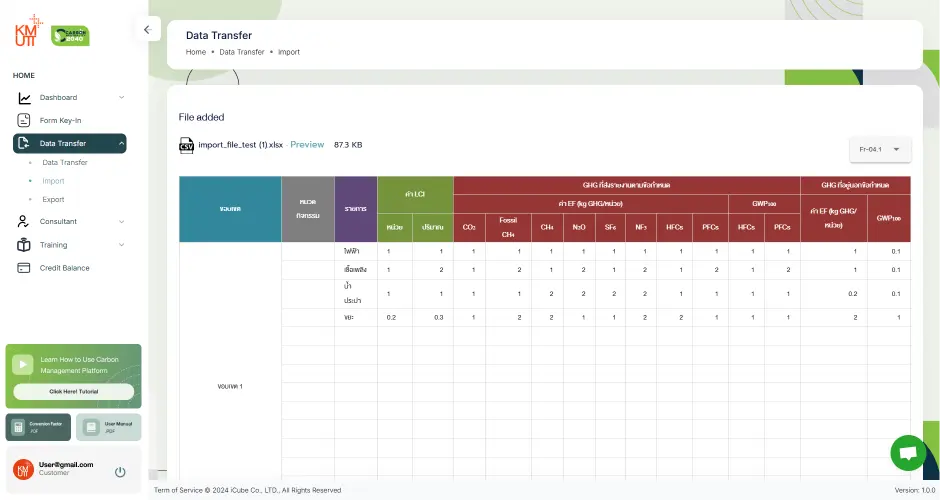The height and width of the screenshot is (500, 940).
Task: Click the 'รายการ' purple column header
Action: (x=355, y=209)
